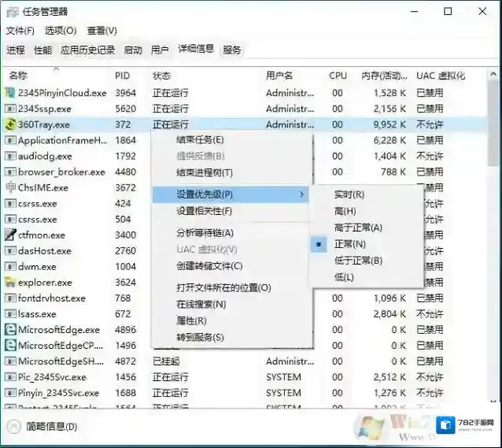Choose 创建转储文件(C) in context menu
Image resolution: width=502 pixels, height=448 pixels.
click(x=209, y=266)
